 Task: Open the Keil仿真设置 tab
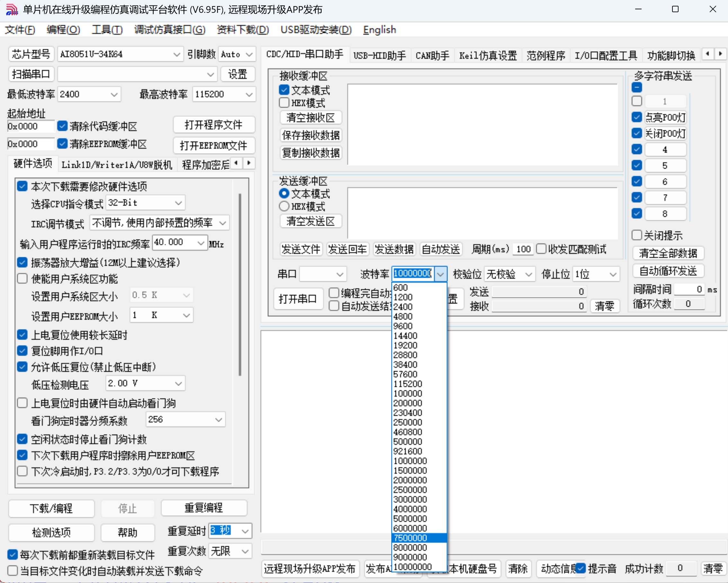(x=488, y=55)
